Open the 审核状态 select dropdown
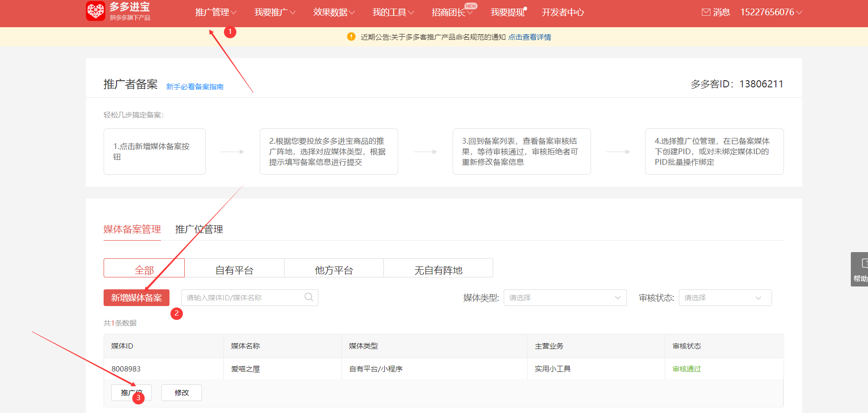The image size is (868, 413). coord(725,297)
